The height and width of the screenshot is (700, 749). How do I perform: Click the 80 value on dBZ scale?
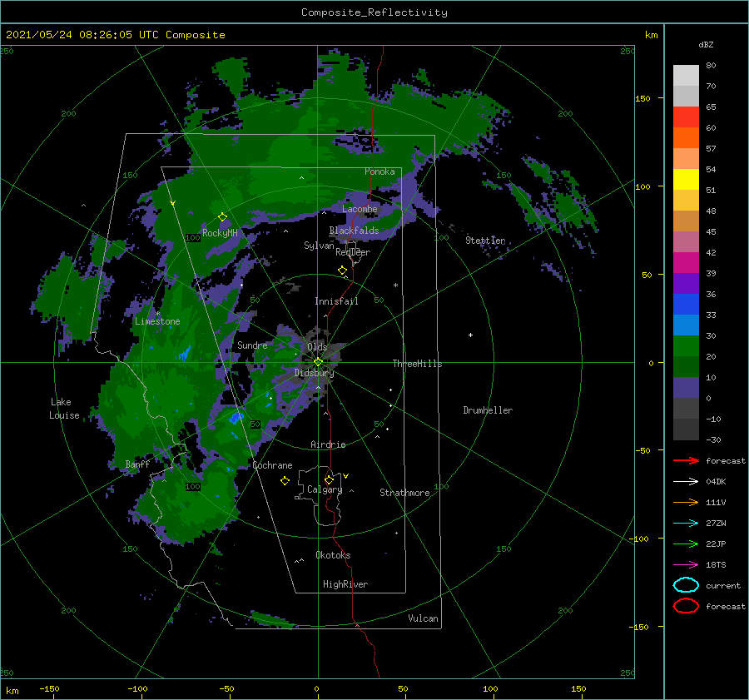[711, 66]
